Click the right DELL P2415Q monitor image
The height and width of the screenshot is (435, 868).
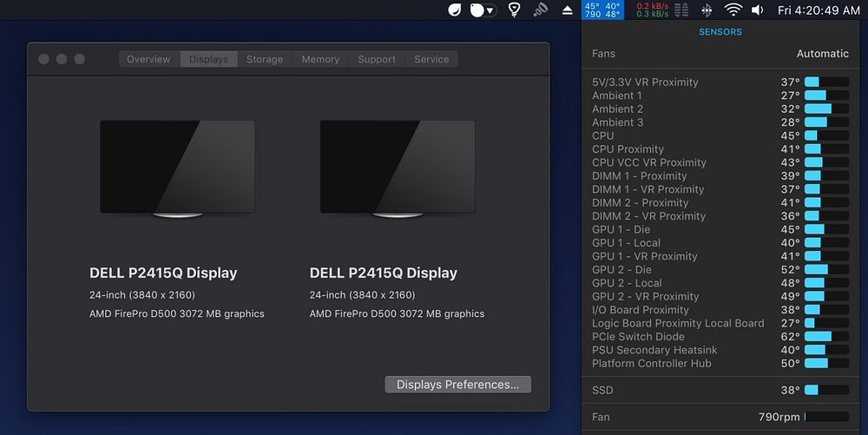click(398, 168)
